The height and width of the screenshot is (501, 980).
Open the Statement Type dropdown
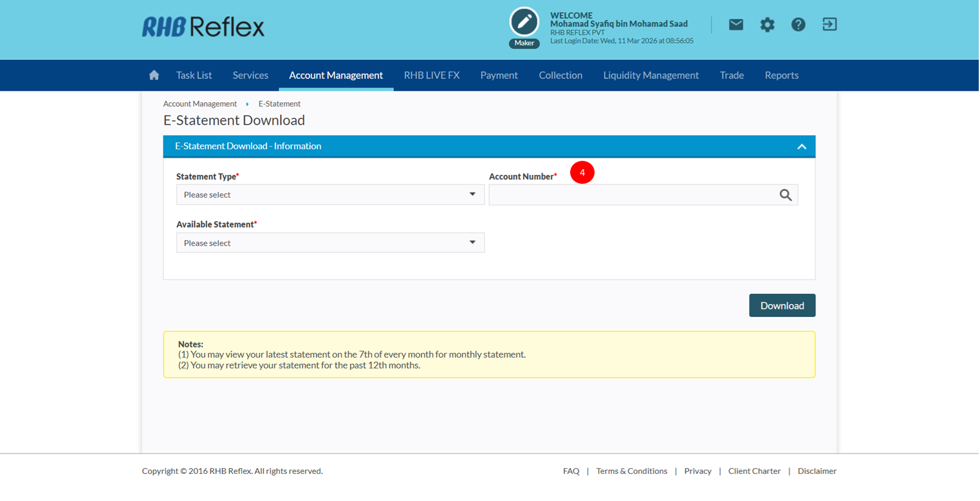click(330, 195)
